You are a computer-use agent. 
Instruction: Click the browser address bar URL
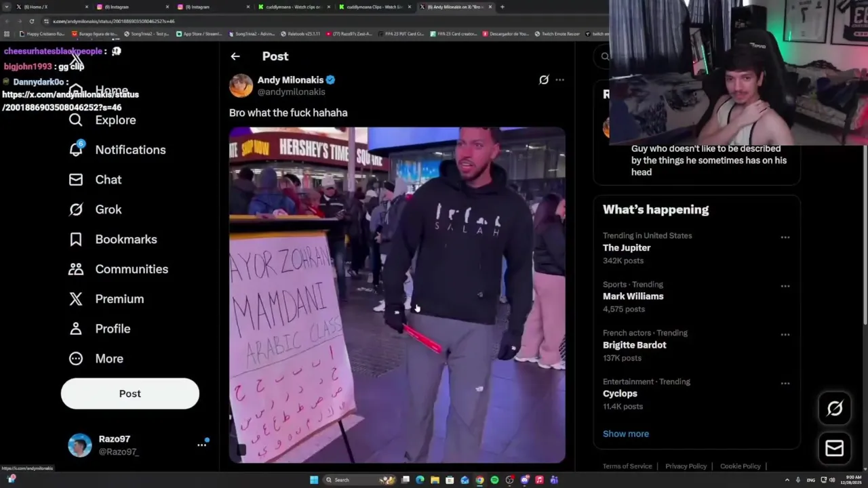(x=114, y=21)
